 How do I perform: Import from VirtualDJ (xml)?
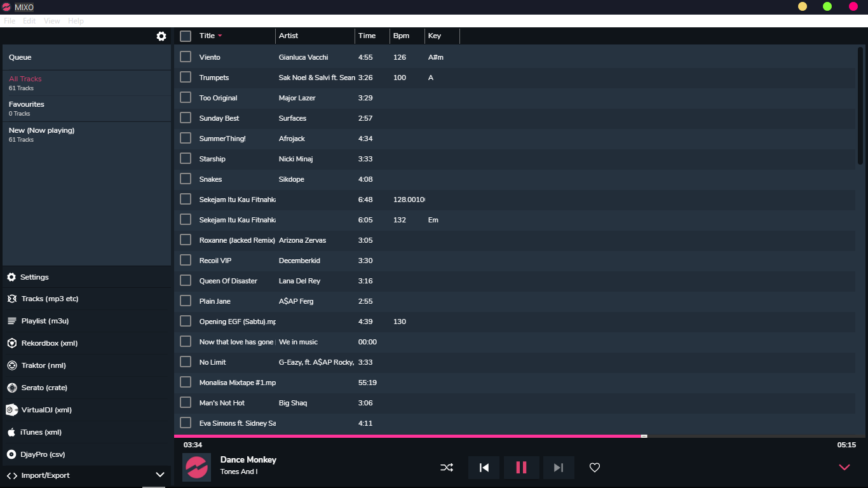[x=46, y=410]
